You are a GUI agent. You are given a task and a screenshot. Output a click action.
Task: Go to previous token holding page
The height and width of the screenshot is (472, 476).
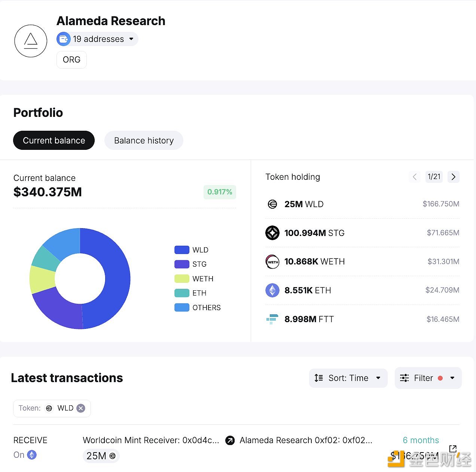pos(415,177)
